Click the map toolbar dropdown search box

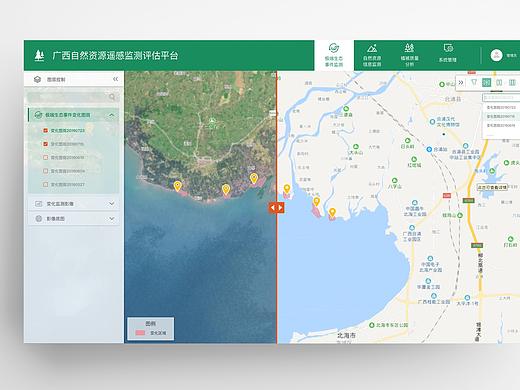(x=501, y=98)
